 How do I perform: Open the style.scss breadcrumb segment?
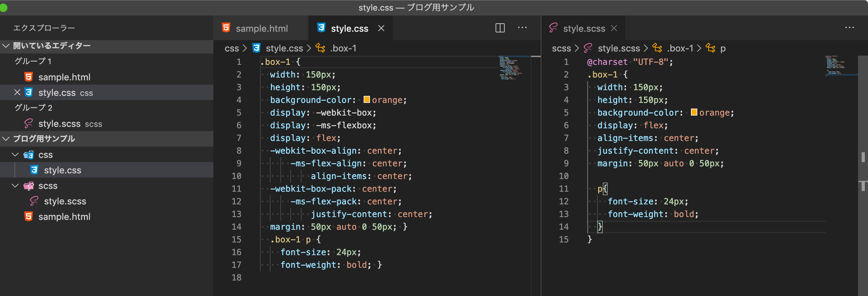619,48
